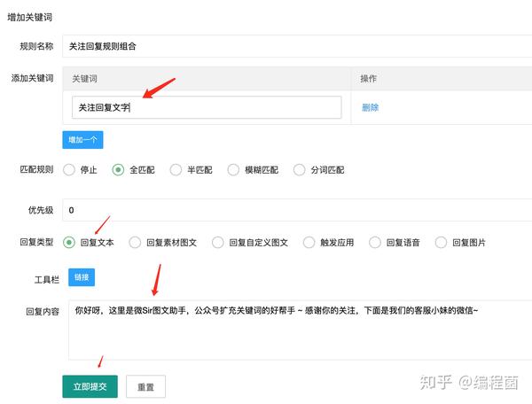The image size is (532, 404).
Task: Choose 触发应用 reply type
Action: (x=309, y=243)
